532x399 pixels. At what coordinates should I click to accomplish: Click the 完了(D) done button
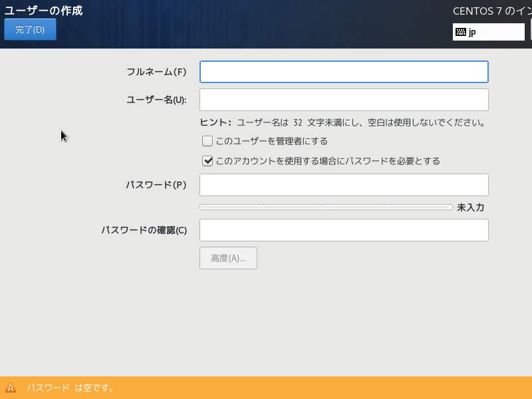click(30, 29)
